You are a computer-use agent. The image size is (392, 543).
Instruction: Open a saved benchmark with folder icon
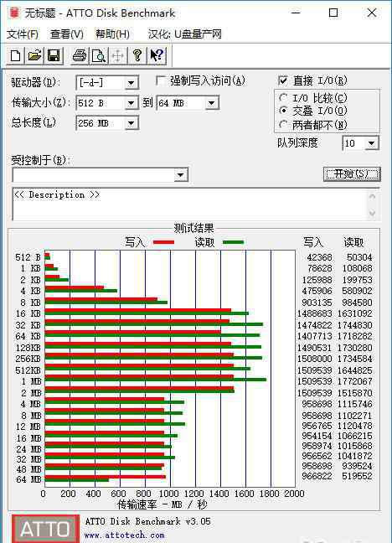34,56
